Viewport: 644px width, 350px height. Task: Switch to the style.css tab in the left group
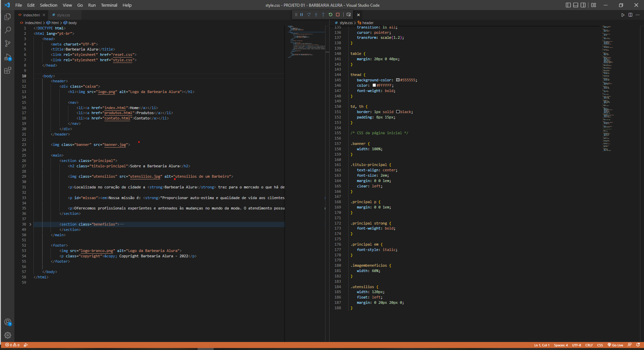tap(63, 15)
